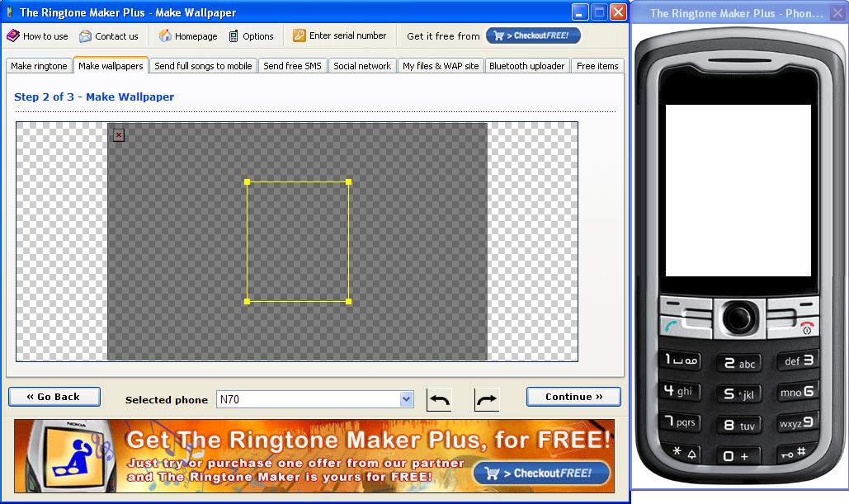Select the bottom-right yellow crop handle

click(349, 302)
